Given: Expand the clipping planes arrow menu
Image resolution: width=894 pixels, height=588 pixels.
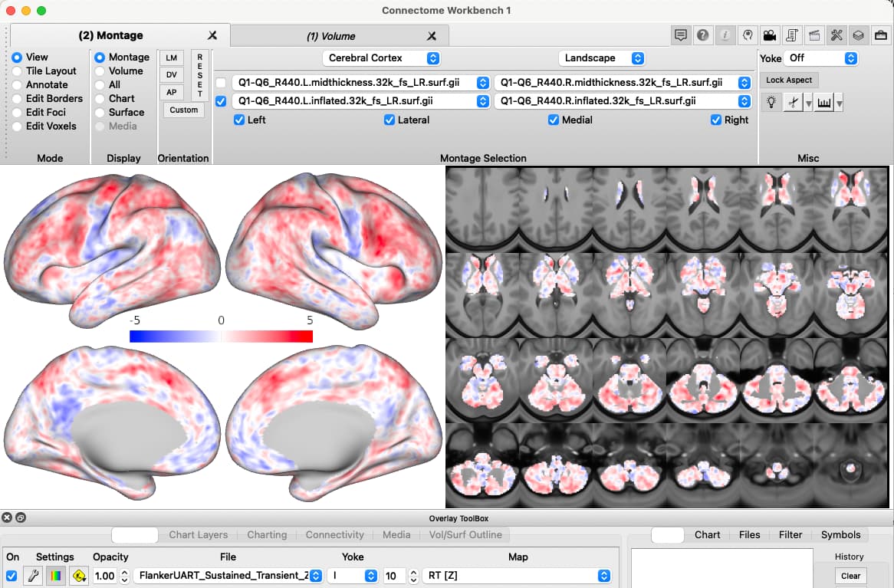Looking at the screenshot, I should click(808, 103).
